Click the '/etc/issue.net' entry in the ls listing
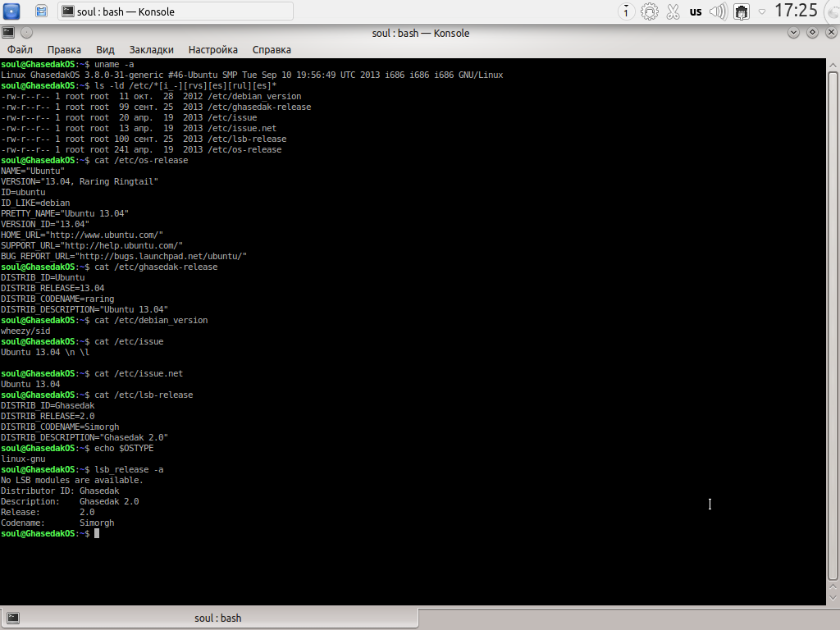Screen dimensions: 840x630 tap(242, 129)
